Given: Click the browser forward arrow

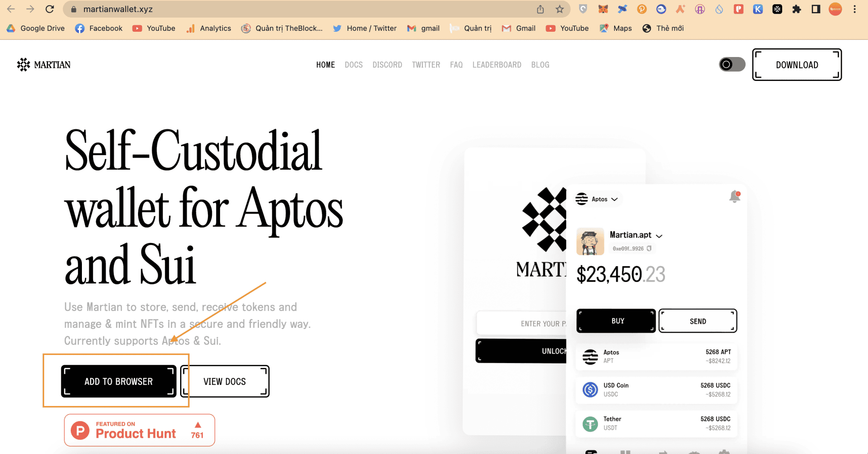Looking at the screenshot, I should 30,9.
